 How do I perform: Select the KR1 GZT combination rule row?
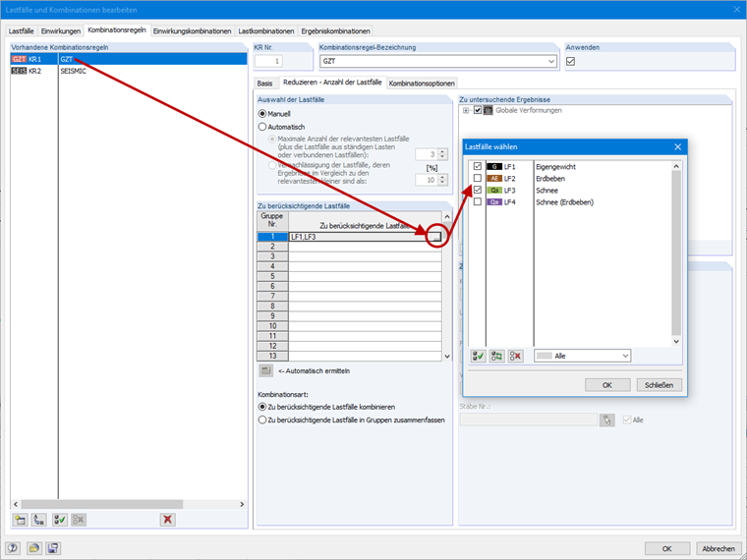point(129,59)
